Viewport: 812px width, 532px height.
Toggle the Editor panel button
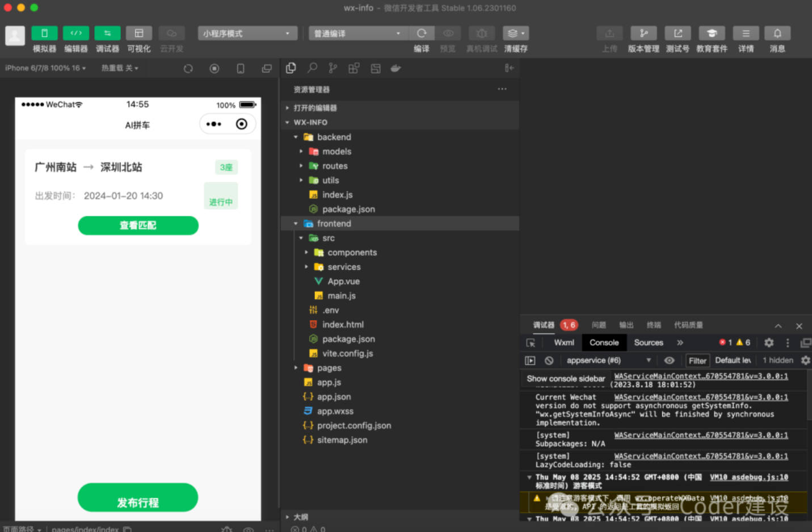click(x=76, y=33)
